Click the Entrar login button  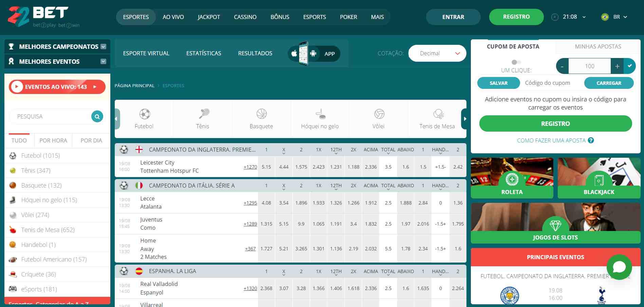(453, 17)
